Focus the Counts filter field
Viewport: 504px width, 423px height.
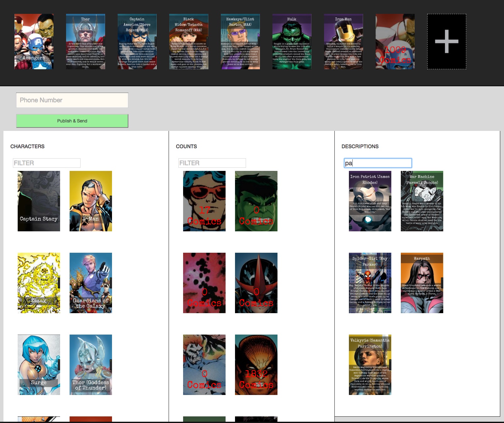coord(212,163)
